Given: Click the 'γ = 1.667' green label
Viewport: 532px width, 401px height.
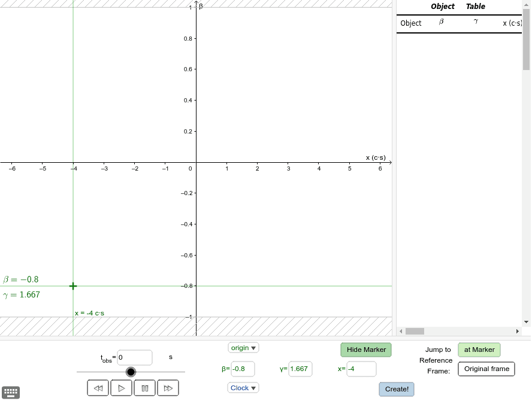Looking at the screenshot, I should [22, 294].
